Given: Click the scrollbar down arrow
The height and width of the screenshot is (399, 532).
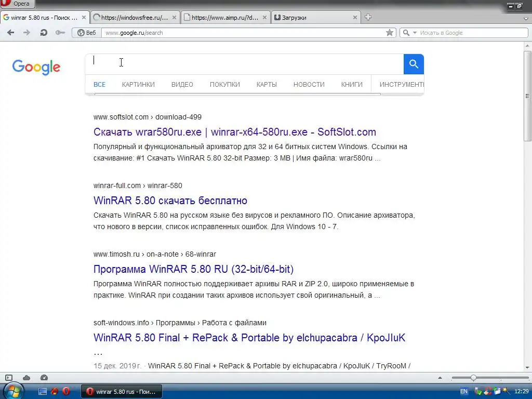Looking at the screenshot, I should (527, 367).
